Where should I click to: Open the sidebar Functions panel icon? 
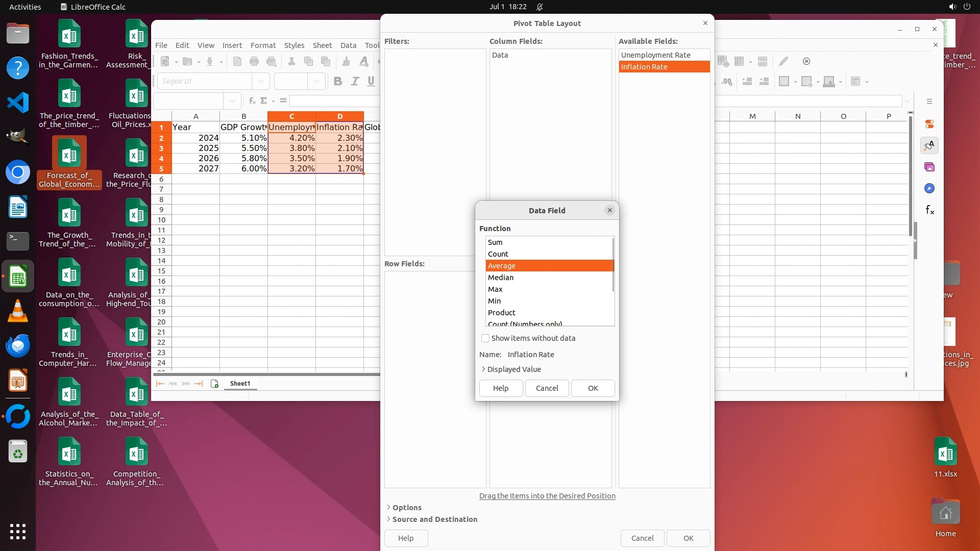pos(929,210)
